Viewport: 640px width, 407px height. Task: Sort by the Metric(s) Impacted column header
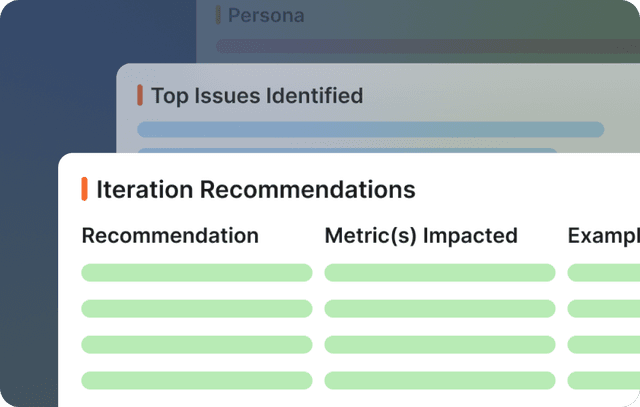click(x=421, y=236)
